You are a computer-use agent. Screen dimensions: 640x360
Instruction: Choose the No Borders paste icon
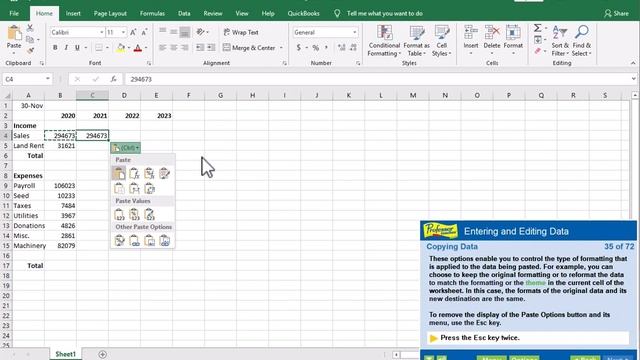click(x=119, y=189)
